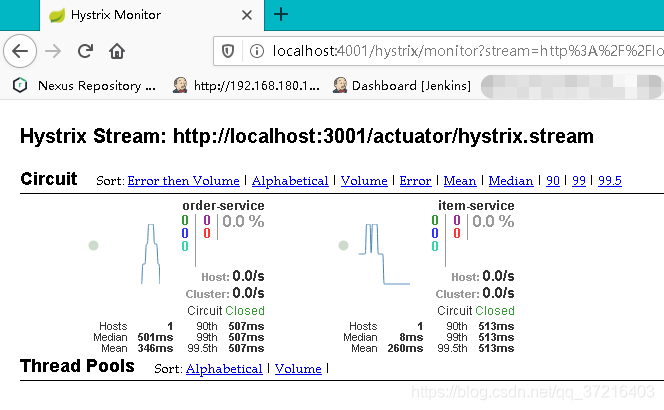Select the Hystrix Monitor tab

tap(152, 15)
